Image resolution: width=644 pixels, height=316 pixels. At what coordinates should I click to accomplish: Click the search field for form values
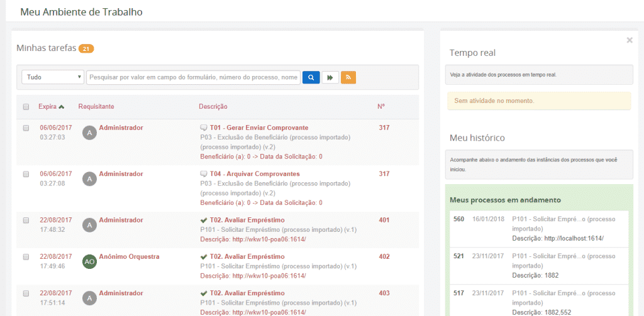(193, 77)
